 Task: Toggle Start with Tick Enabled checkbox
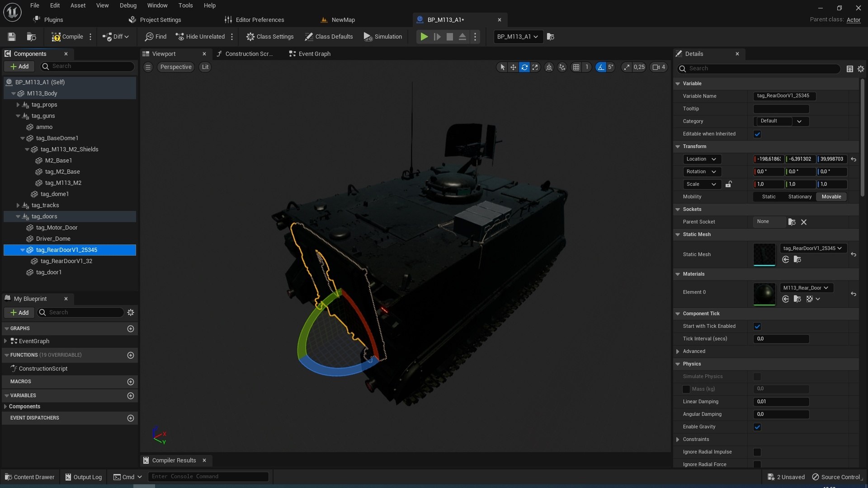tap(757, 326)
